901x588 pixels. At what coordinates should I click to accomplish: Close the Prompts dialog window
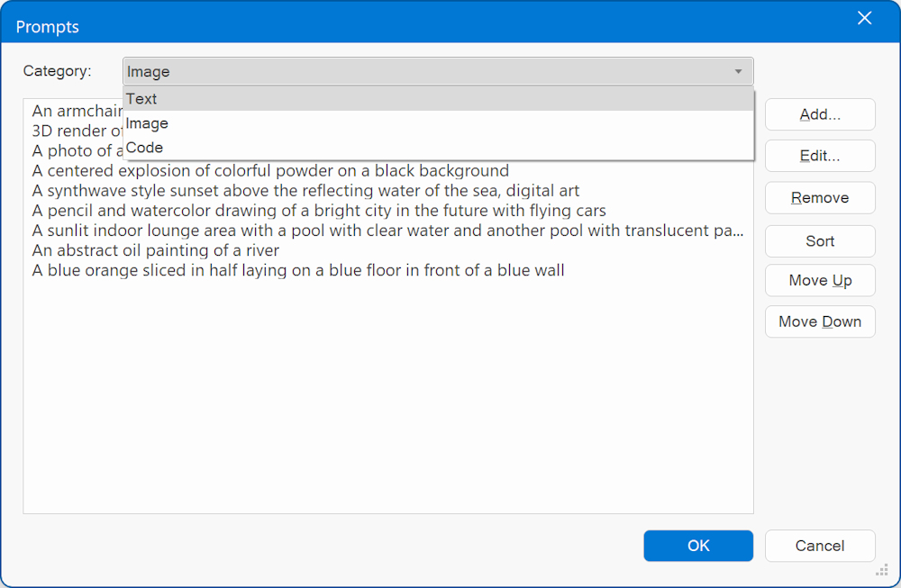864,19
